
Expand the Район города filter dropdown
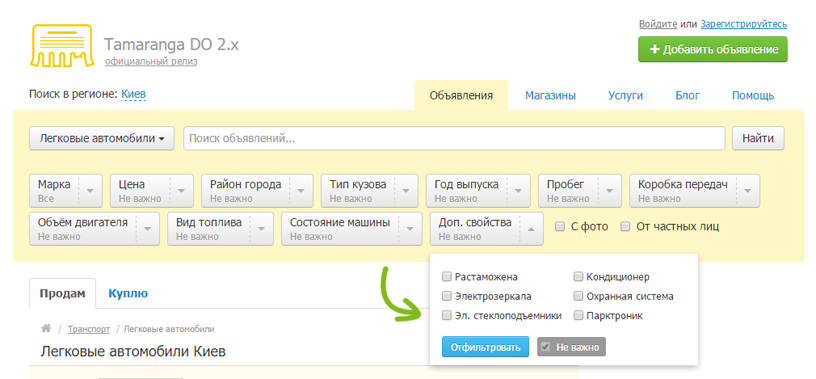[x=257, y=191]
